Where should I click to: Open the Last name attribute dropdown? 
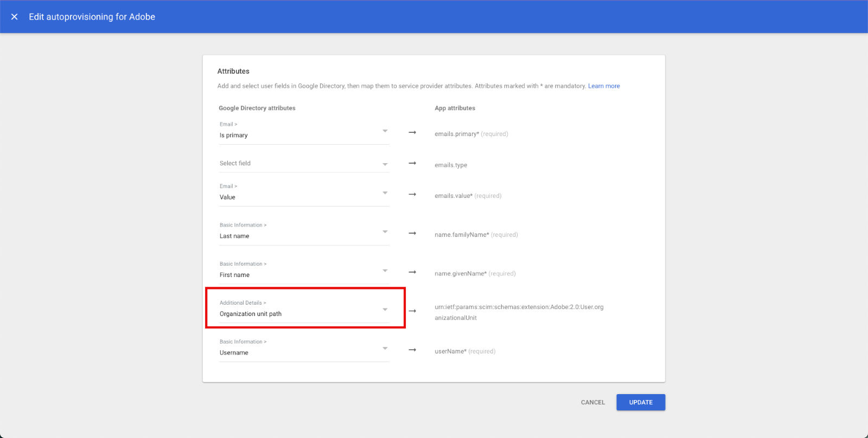point(304,233)
